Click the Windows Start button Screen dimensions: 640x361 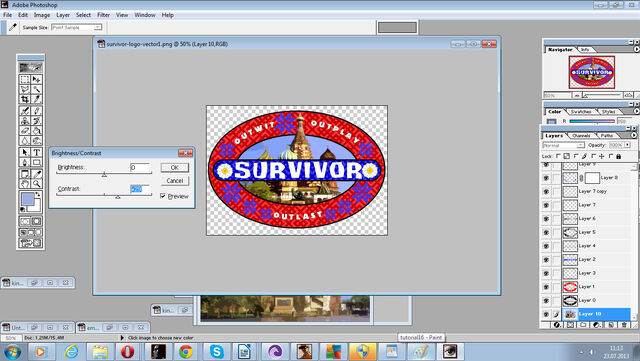12,352
